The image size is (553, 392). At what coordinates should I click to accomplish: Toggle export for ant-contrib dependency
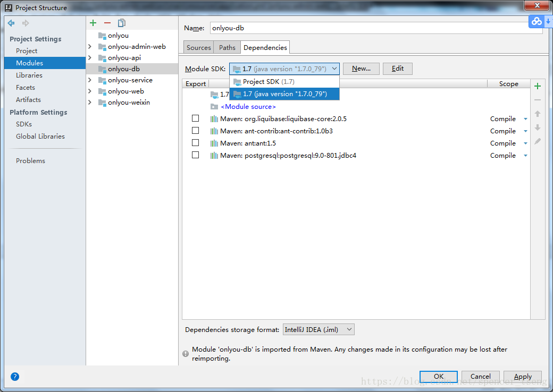[195, 131]
